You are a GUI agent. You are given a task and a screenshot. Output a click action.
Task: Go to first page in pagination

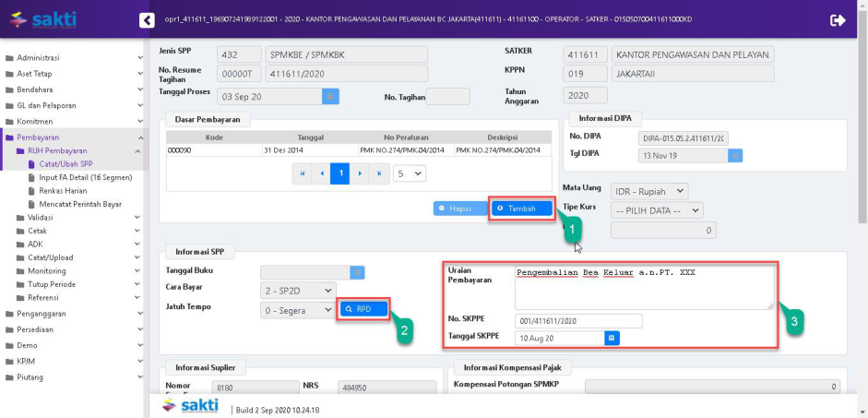(x=301, y=173)
